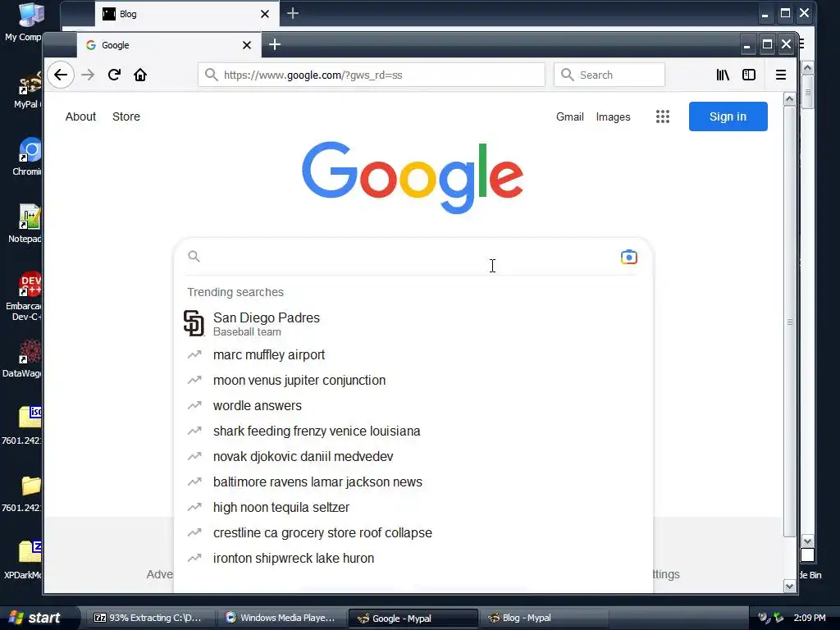Select suggestion novak djokovic daniil medvedev

pos(412,456)
